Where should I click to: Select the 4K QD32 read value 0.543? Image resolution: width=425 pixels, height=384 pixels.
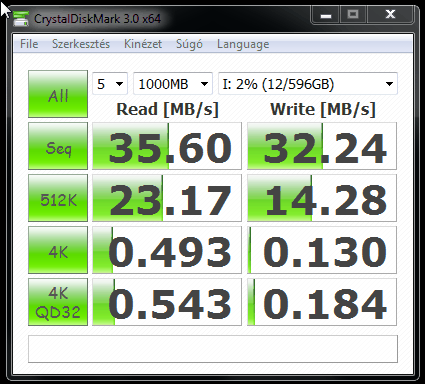(167, 302)
